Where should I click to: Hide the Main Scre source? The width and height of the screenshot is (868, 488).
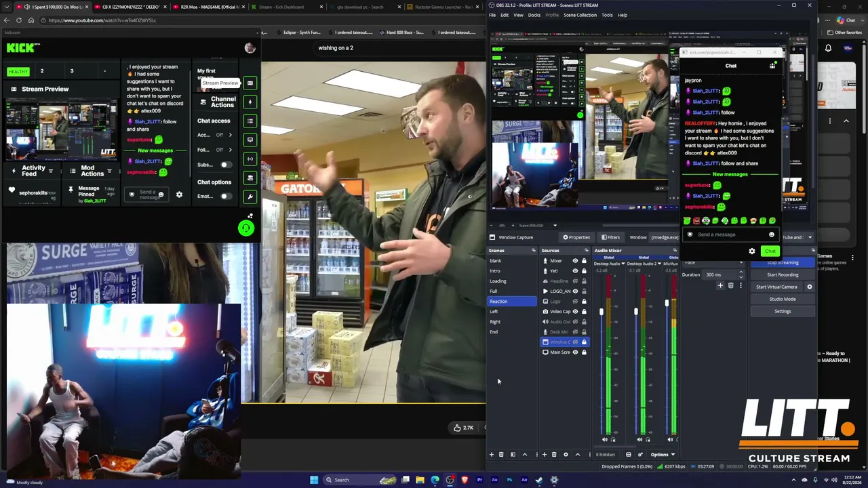(x=575, y=352)
